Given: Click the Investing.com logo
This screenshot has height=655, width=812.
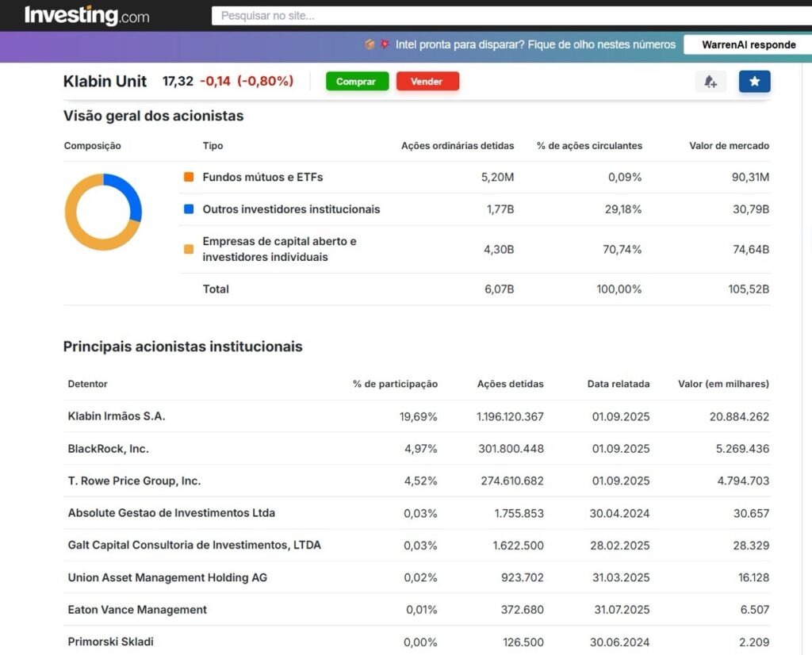Looking at the screenshot, I should point(86,16).
